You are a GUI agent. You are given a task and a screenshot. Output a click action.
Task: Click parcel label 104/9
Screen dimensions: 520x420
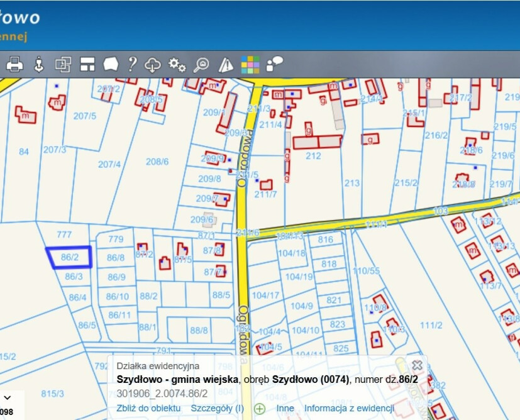click(301, 306)
